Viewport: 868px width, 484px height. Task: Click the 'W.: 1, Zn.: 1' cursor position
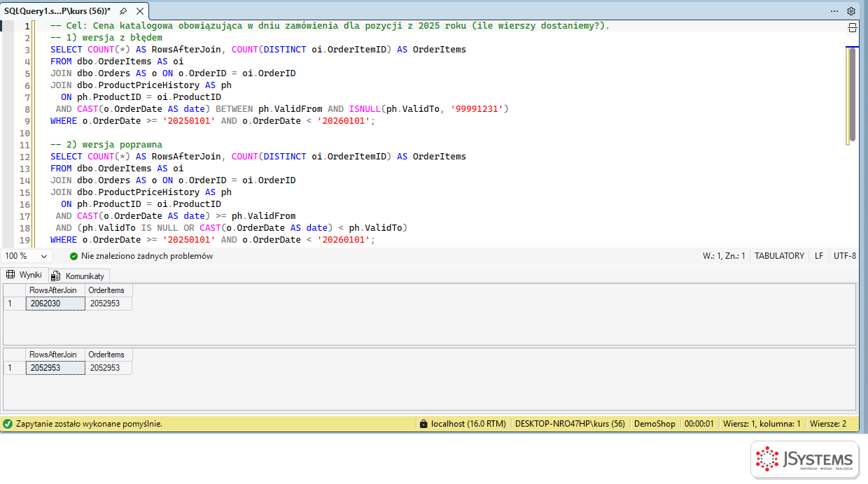pos(724,256)
